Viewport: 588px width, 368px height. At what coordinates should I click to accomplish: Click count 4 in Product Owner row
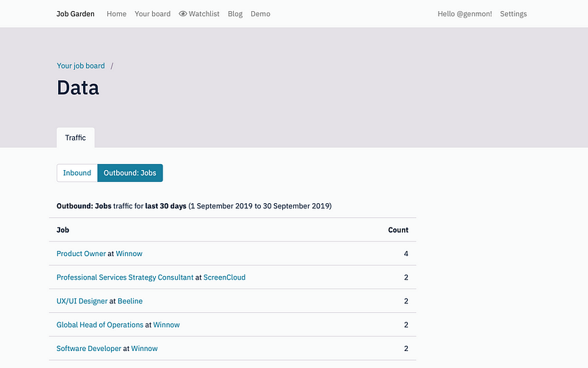[406, 253]
